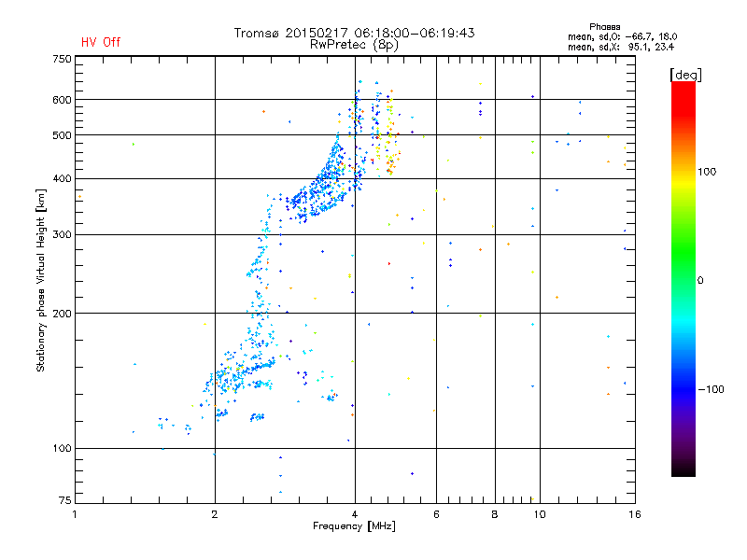747x560 pixels.
Task: Click the '10' x-axis frequency label
Action: click(x=540, y=514)
